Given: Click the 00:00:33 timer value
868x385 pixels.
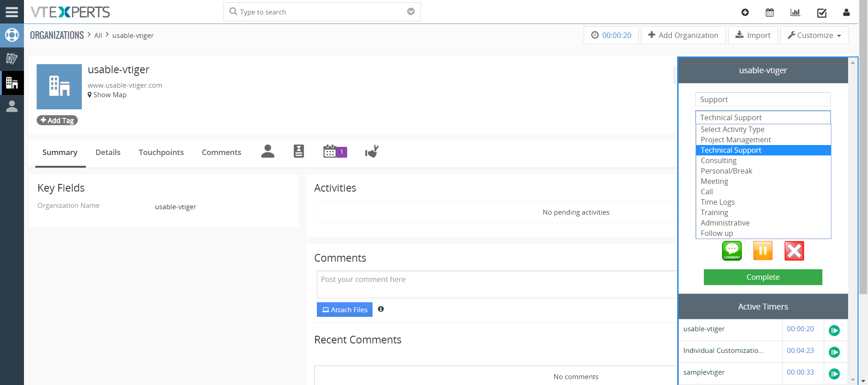Looking at the screenshot, I should coord(800,372).
